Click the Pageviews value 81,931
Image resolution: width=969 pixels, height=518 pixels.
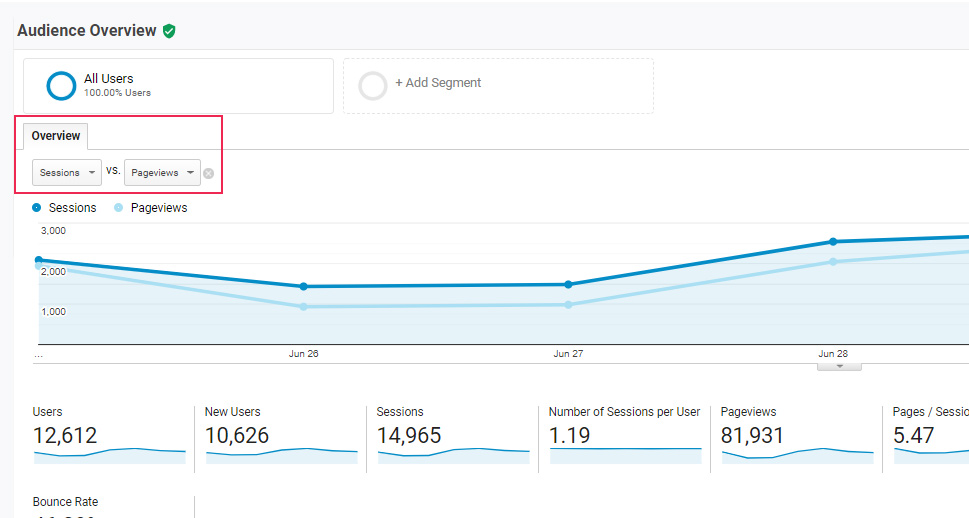(x=752, y=436)
